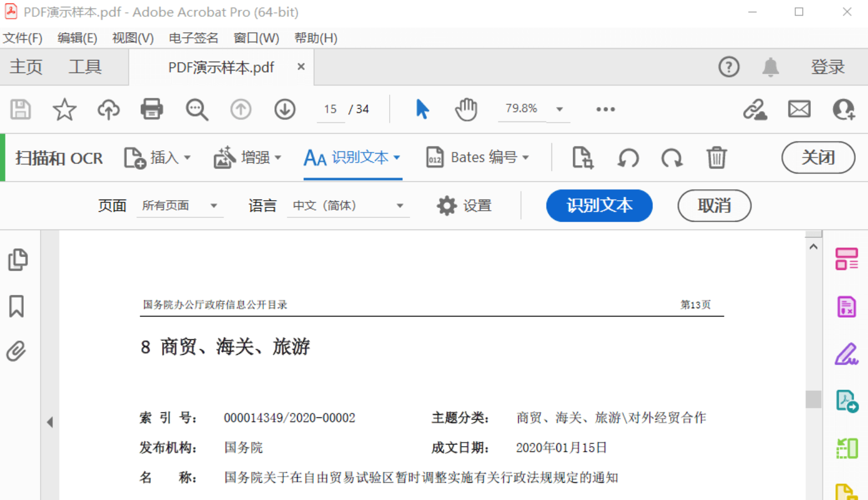The height and width of the screenshot is (500, 868).
Task: Open the 电子签名 menu
Action: 193,38
